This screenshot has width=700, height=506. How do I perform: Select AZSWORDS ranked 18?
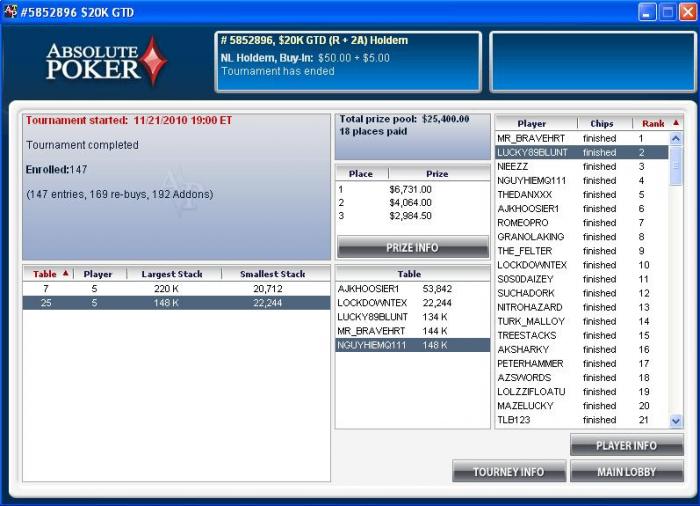click(x=582, y=377)
